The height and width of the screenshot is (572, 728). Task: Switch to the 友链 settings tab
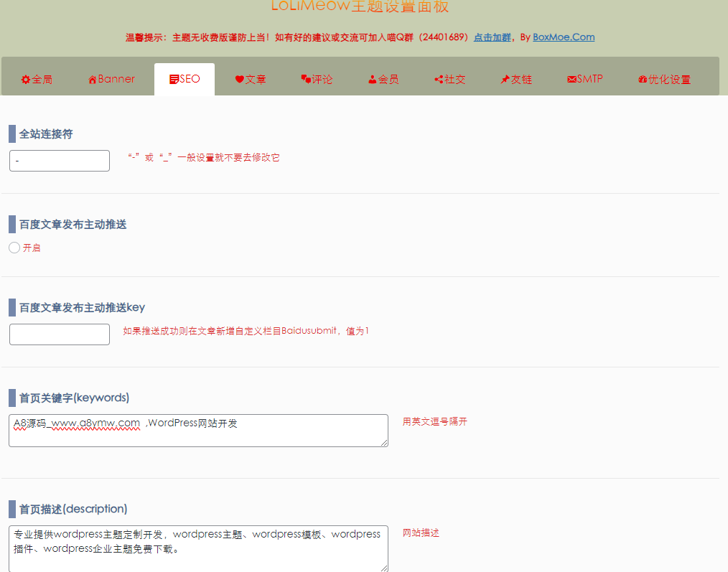[515, 79]
